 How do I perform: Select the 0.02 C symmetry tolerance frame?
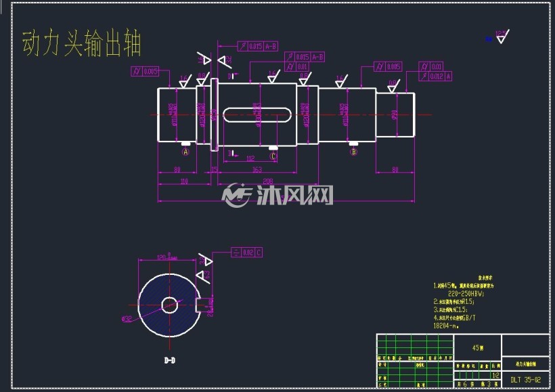point(247,253)
